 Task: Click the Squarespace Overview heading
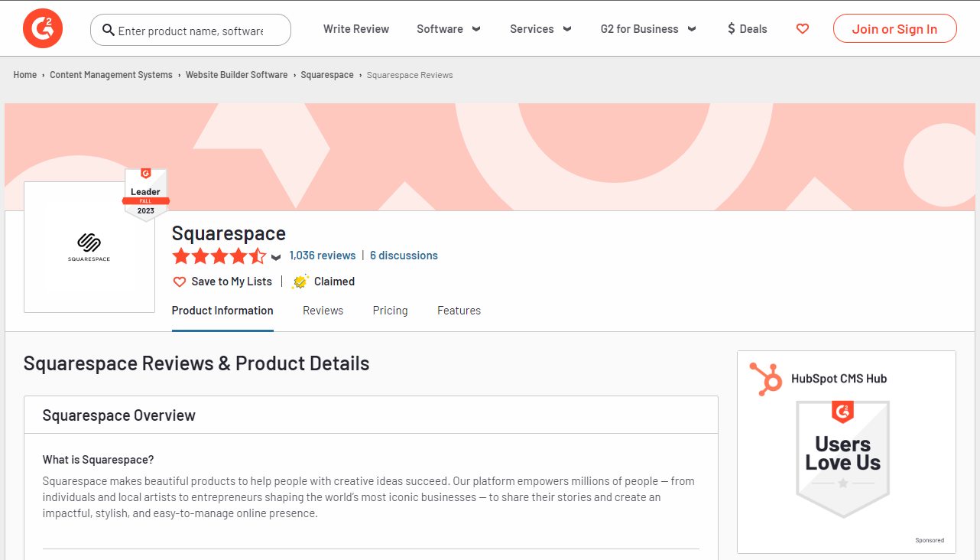(x=119, y=415)
